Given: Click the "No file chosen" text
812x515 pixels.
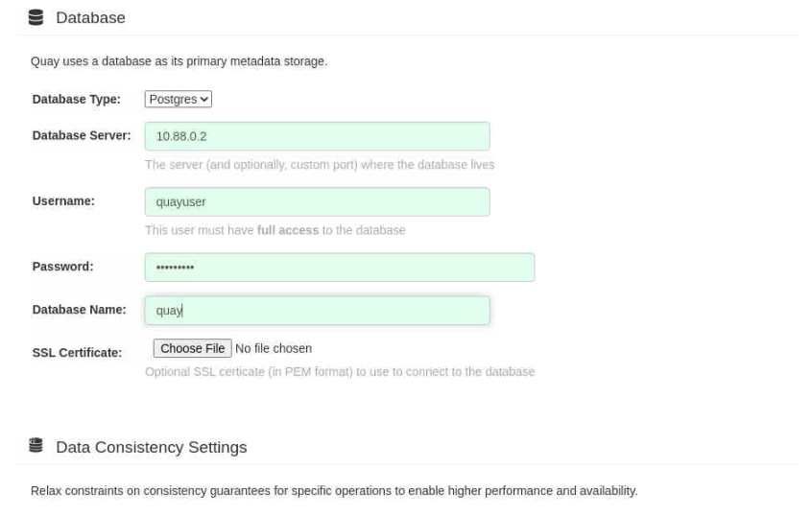Looking at the screenshot, I should pyautogui.click(x=274, y=348).
